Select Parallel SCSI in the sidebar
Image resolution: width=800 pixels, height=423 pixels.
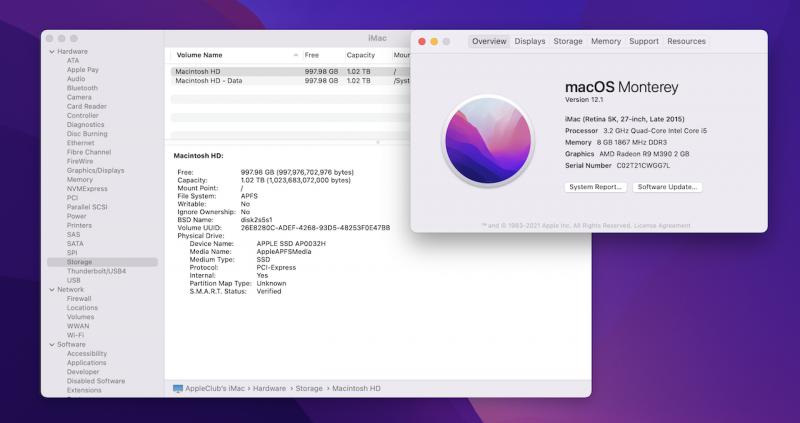pyautogui.click(x=87, y=207)
